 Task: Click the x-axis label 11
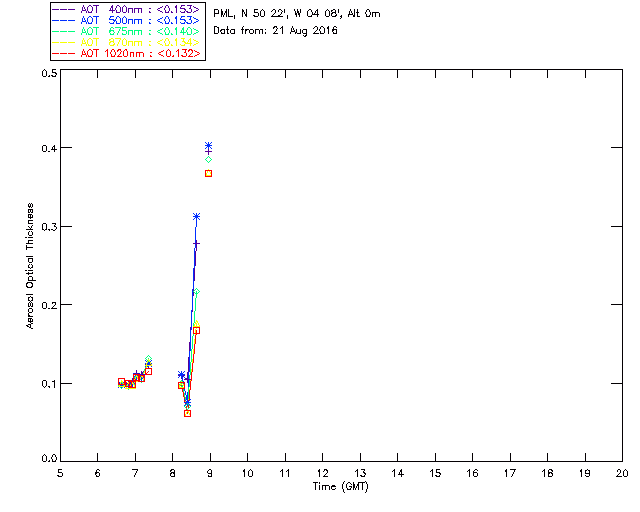click(285, 473)
